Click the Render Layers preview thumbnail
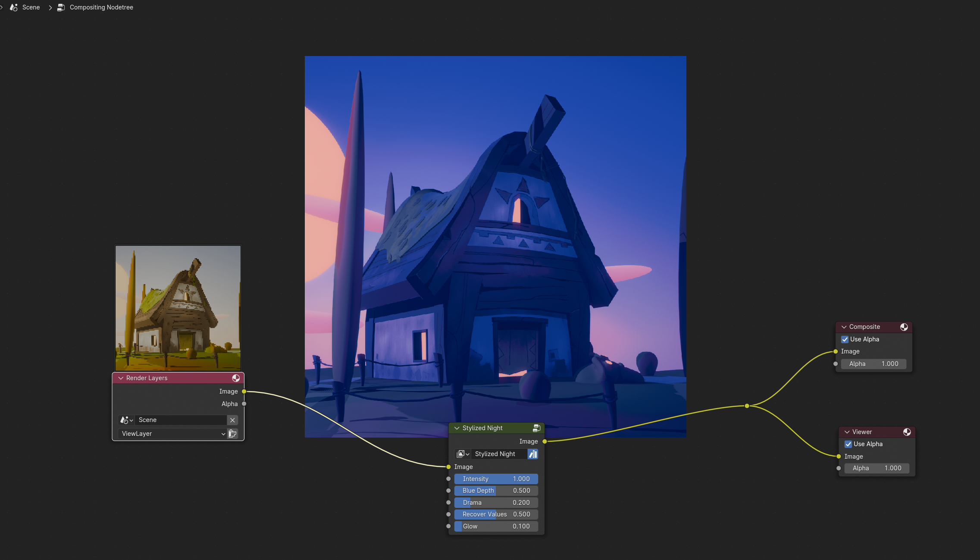This screenshot has width=980, height=560. click(x=178, y=308)
